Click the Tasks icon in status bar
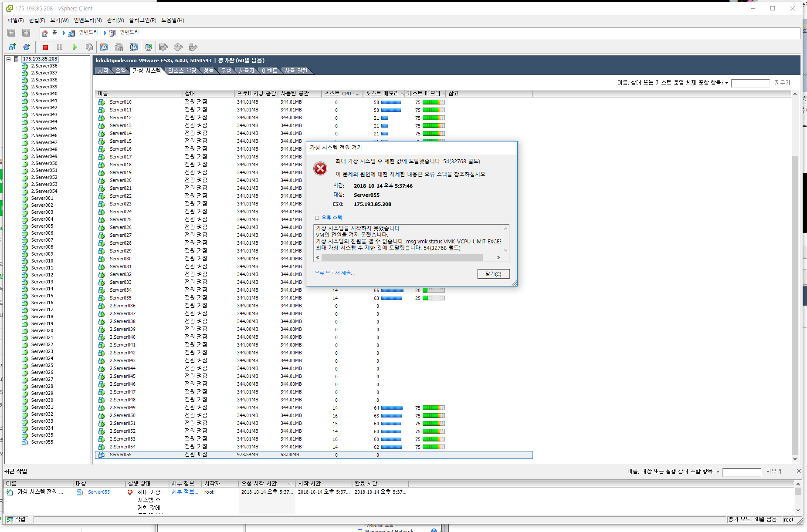This screenshot has height=532, width=807. (x=10, y=520)
